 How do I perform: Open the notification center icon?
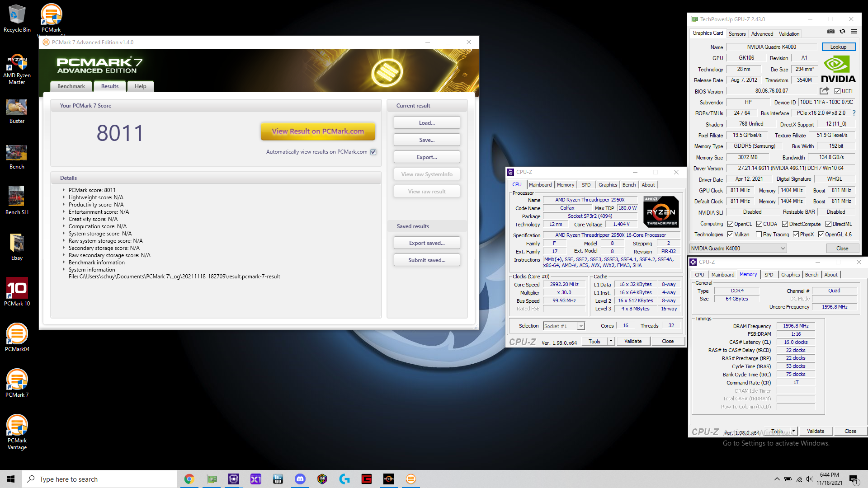(854, 479)
